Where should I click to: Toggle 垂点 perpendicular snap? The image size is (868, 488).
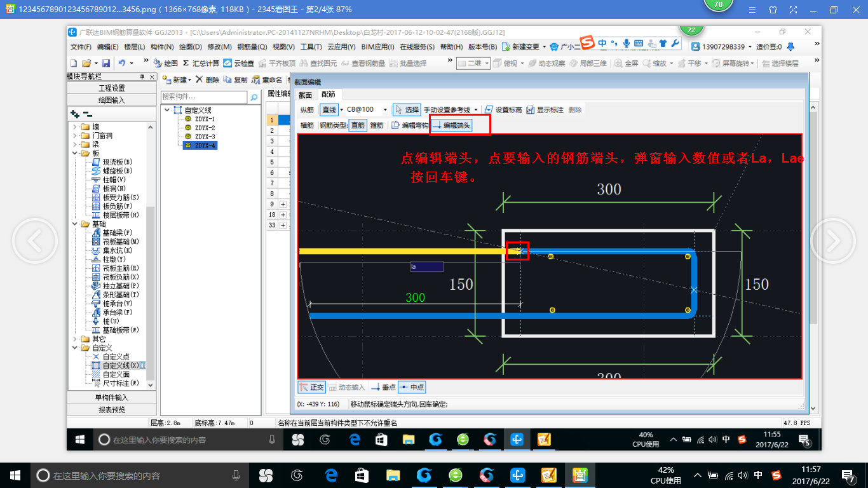383,387
